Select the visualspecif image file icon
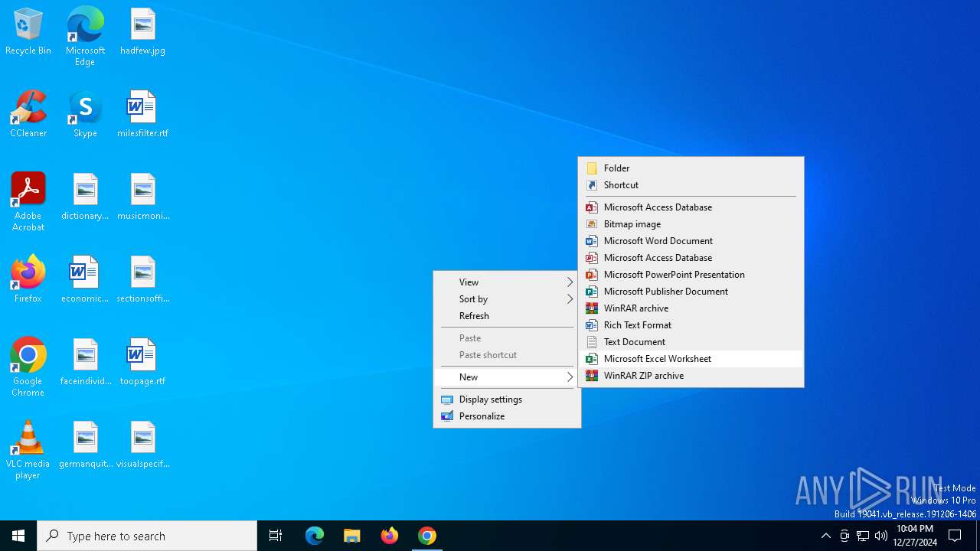The width and height of the screenshot is (980, 551). point(142,445)
